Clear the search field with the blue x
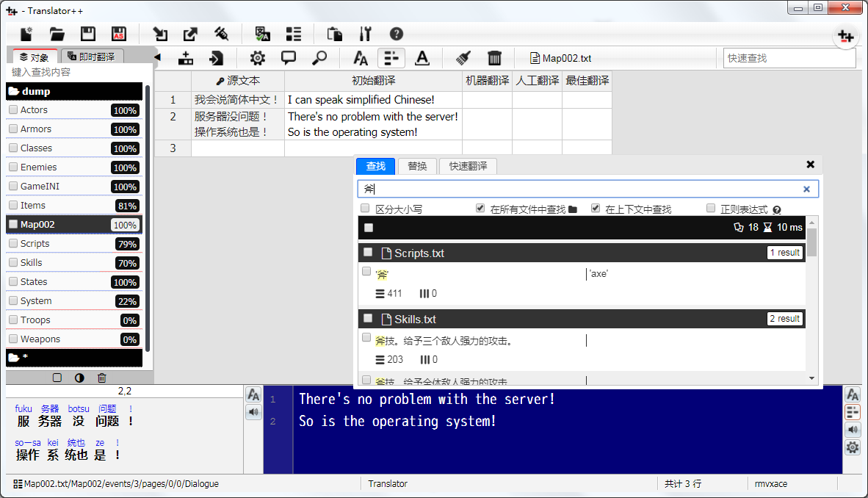Screen dimensions: 868x498 [x=806, y=189]
